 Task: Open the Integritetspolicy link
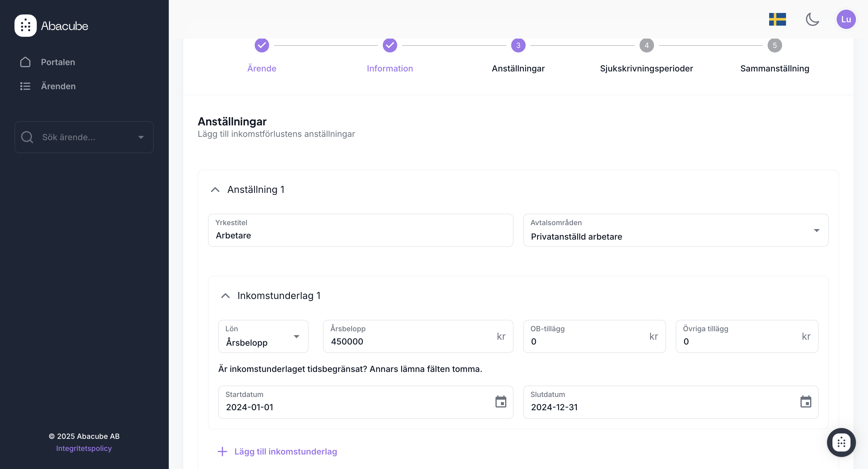84,449
